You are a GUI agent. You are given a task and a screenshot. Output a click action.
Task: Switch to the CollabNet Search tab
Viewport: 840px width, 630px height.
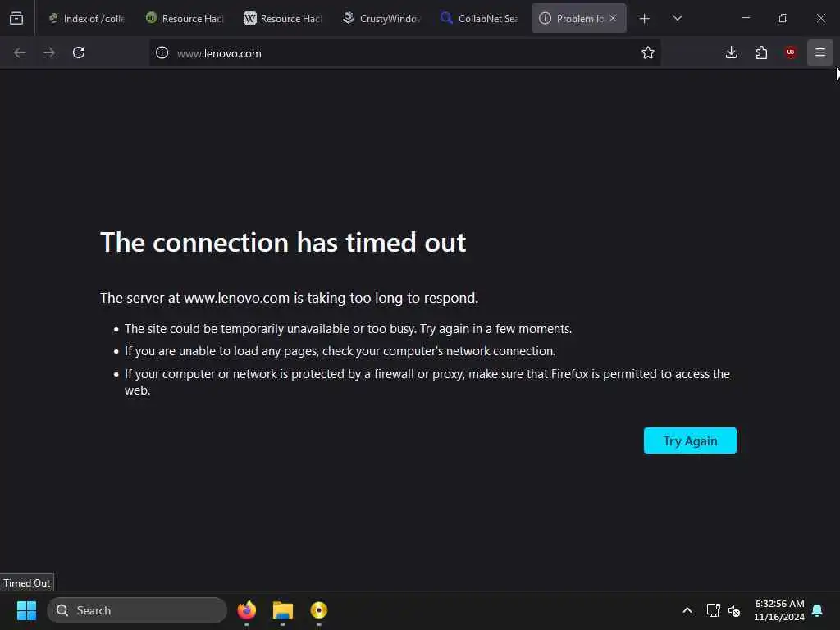479,18
